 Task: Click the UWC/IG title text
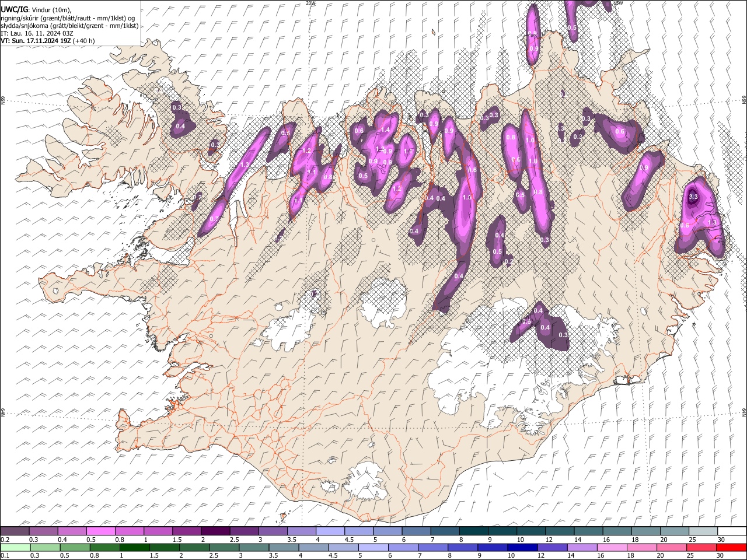pos(14,10)
